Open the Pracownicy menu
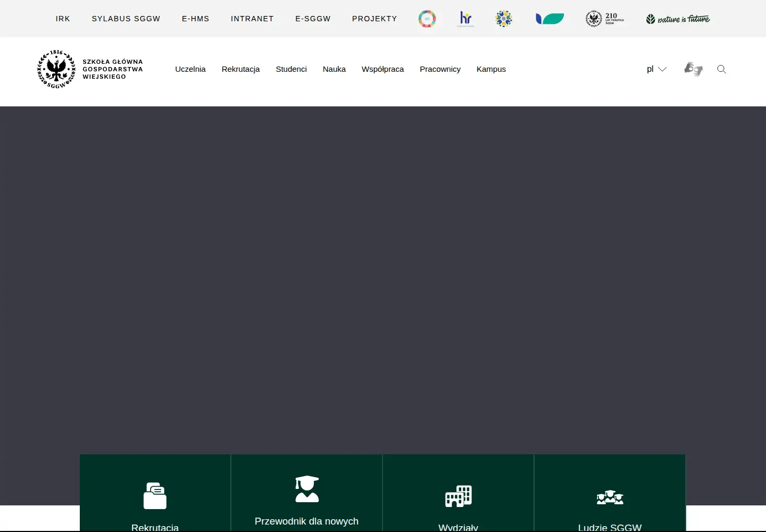 pos(440,69)
